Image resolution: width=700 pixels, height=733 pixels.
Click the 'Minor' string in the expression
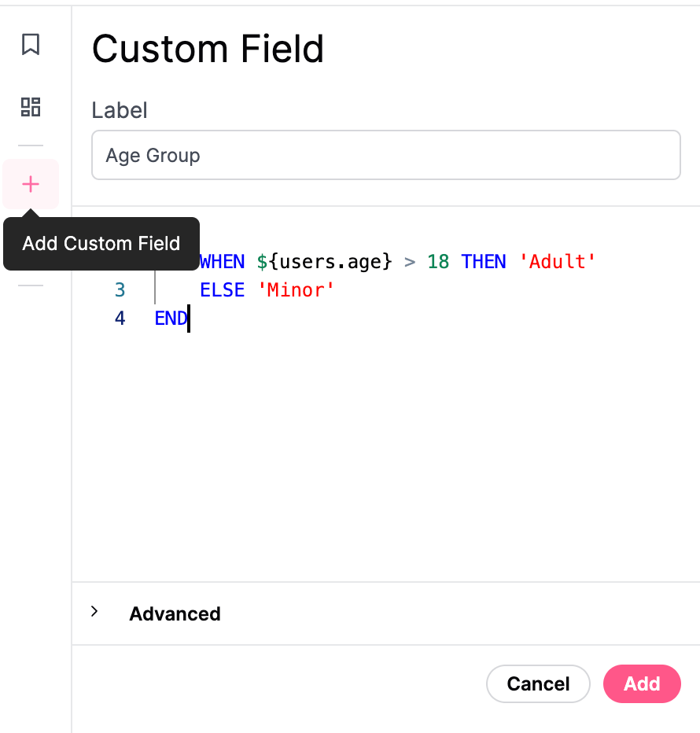coord(296,290)
